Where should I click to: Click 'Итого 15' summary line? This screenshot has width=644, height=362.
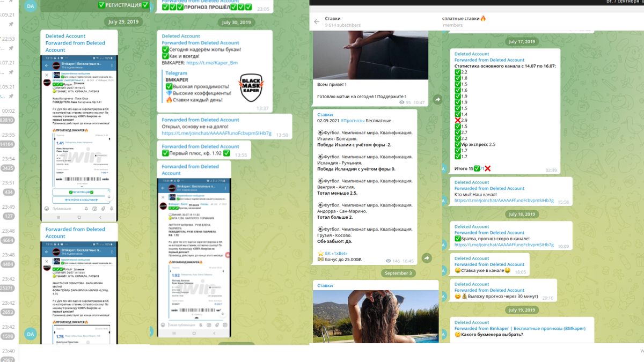pyautogui.click(x=473, y=168)
